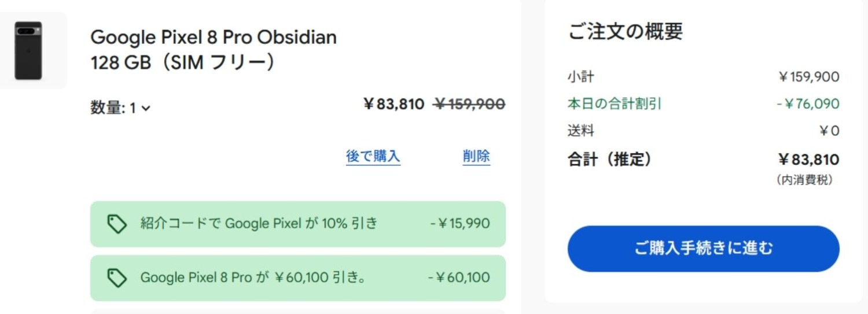Click the Pixel 8 Pro product thumbnail

click(x=28, y=51)
